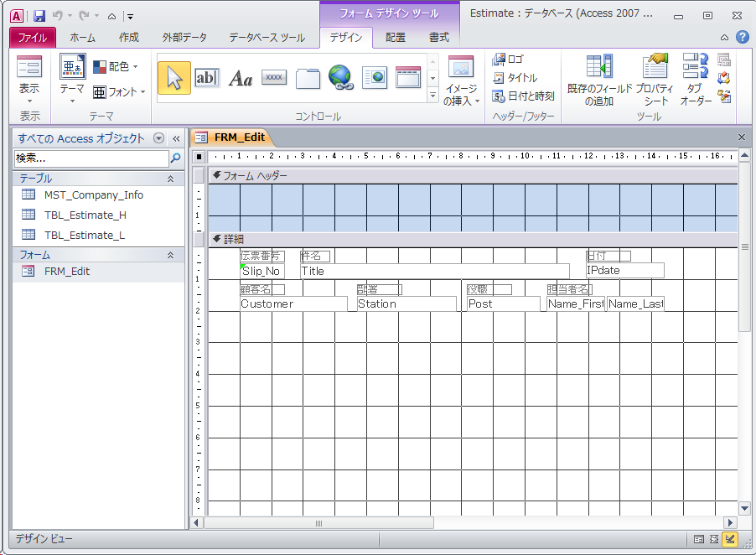The height and width of the screenshot is (555, 756).
Task: Click the 表示 view button
Action: pyautogui.click(x=29, y=79)
